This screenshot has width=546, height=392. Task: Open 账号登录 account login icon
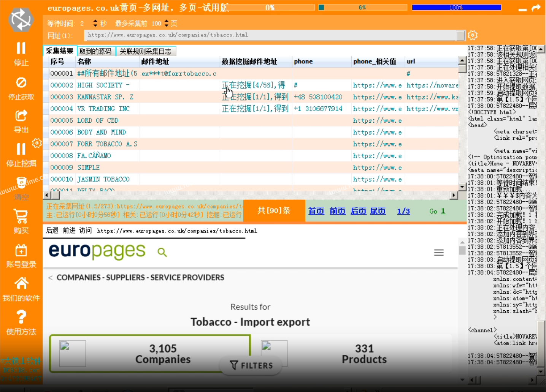click(21, 250)
